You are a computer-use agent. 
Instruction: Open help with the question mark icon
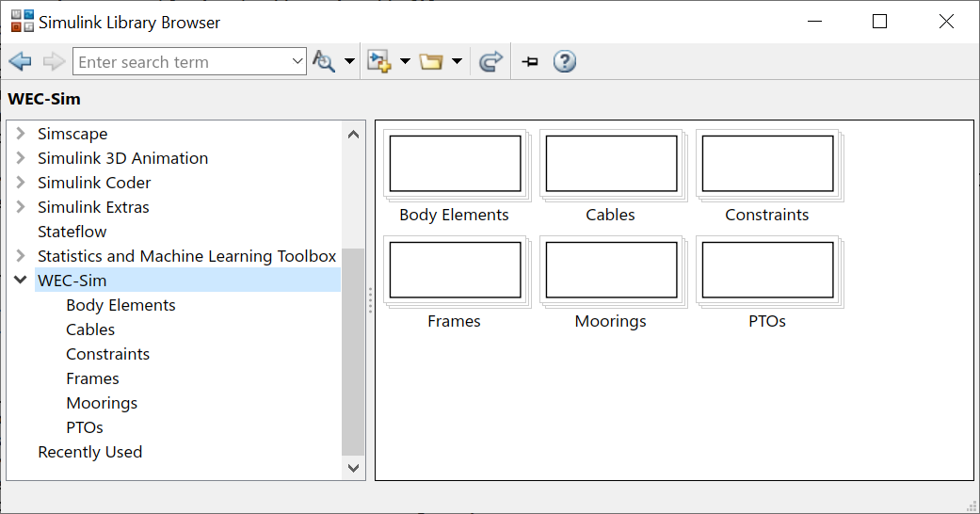coord(565,61)
